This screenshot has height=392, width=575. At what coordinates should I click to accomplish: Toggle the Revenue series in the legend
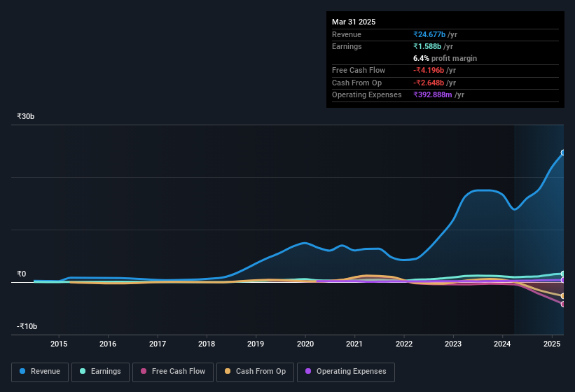click(x=40, y=372)
